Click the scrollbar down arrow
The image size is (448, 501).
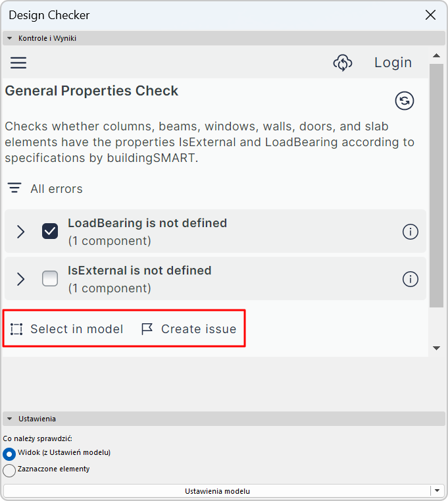pos(436,348)
